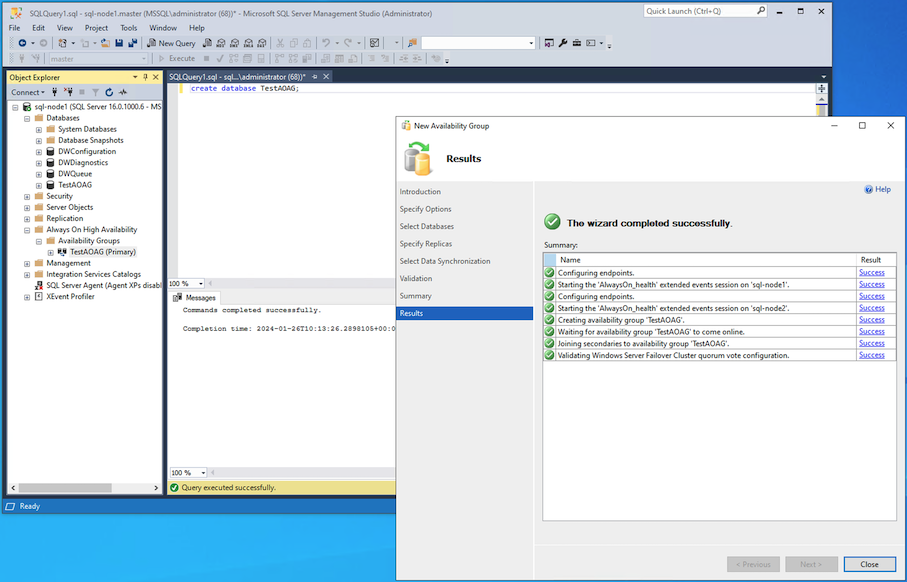
Task: Click the Toolbox briefcase icon
Action: point(577,43)
